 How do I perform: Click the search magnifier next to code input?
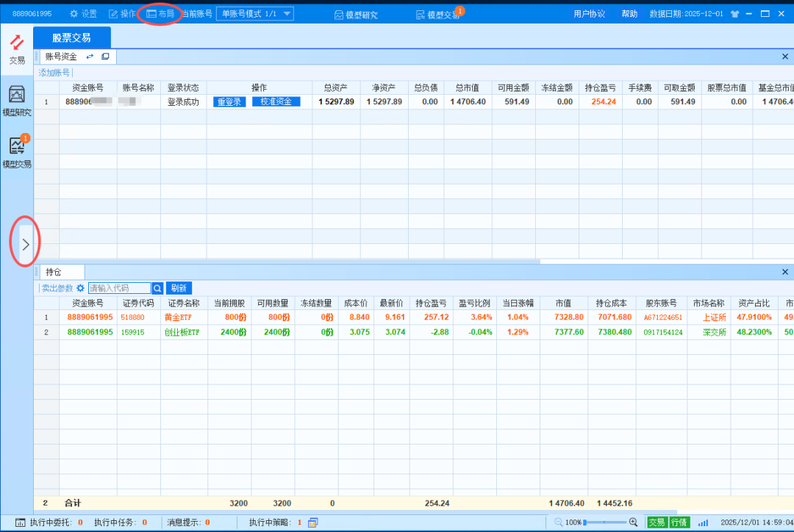click(x=157, y=288)
